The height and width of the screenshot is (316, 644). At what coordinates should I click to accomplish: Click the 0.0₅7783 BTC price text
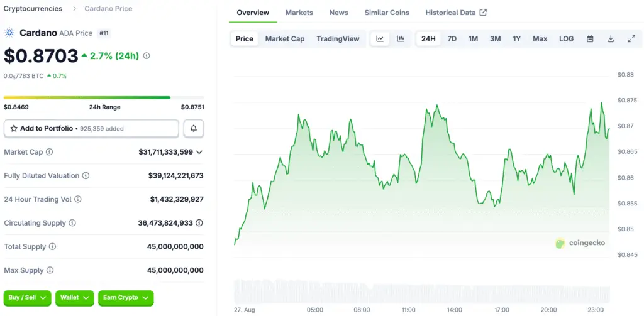(x=23, y=76)
